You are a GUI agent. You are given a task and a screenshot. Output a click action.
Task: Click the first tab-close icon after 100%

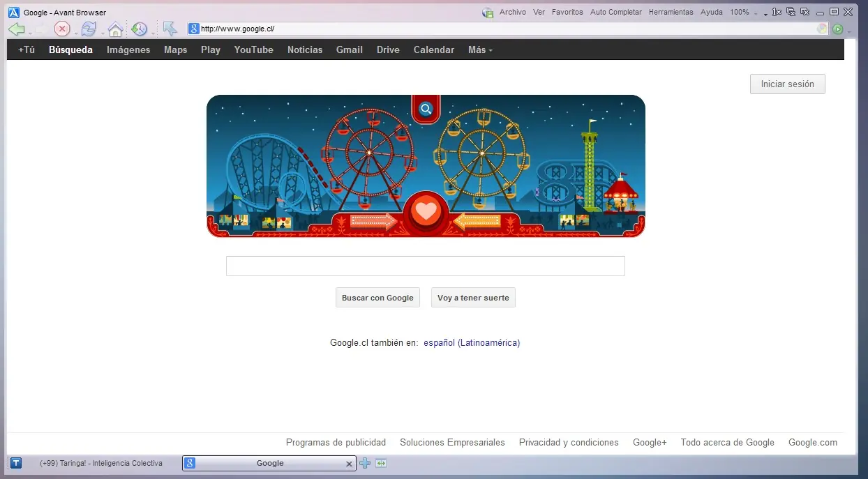point(777,12)
